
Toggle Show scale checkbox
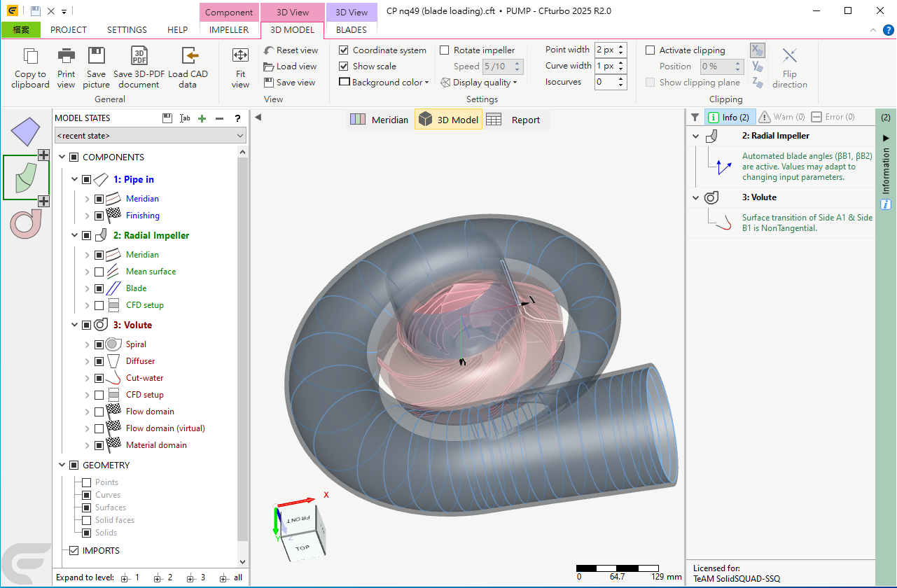tap(344, 66)
